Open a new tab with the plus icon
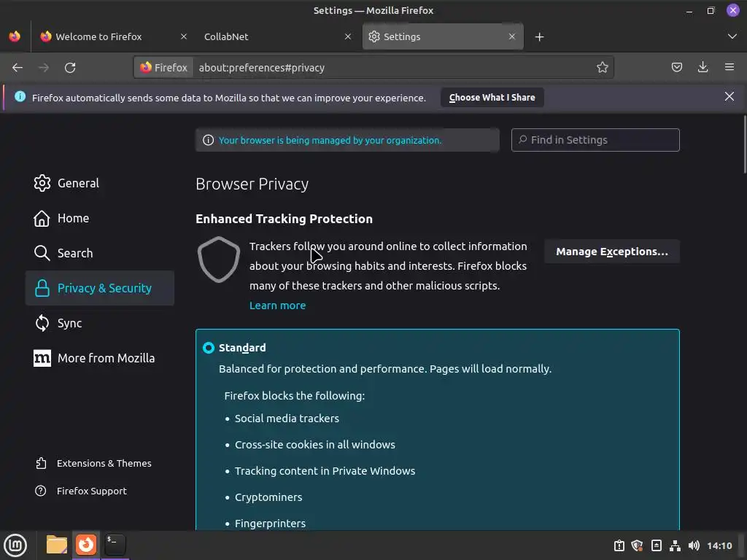747x560 pixels. click(539, 37)
